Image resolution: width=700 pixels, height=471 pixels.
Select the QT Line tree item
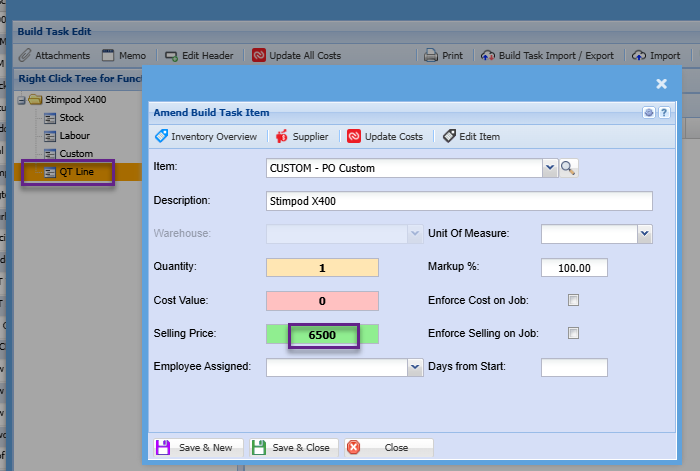[76, 172]
